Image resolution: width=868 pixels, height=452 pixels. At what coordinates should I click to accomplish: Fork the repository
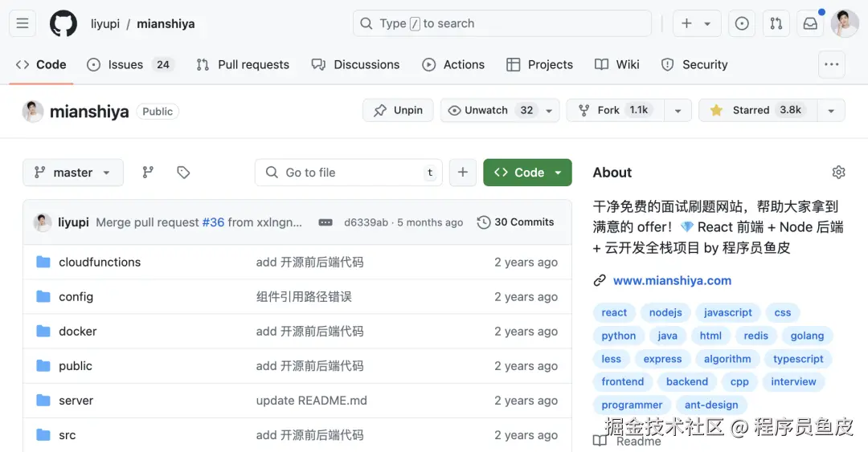click(x=616, y=110)
